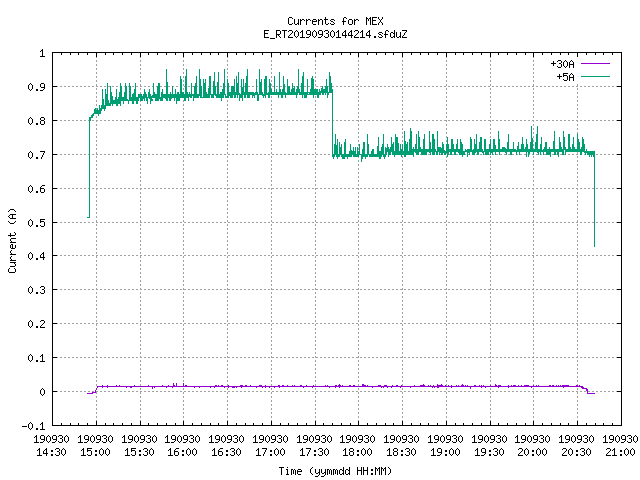Click the green trace's initial rise before 15:00
This screenshot has width=640, height=480.
tap(89, 168)
